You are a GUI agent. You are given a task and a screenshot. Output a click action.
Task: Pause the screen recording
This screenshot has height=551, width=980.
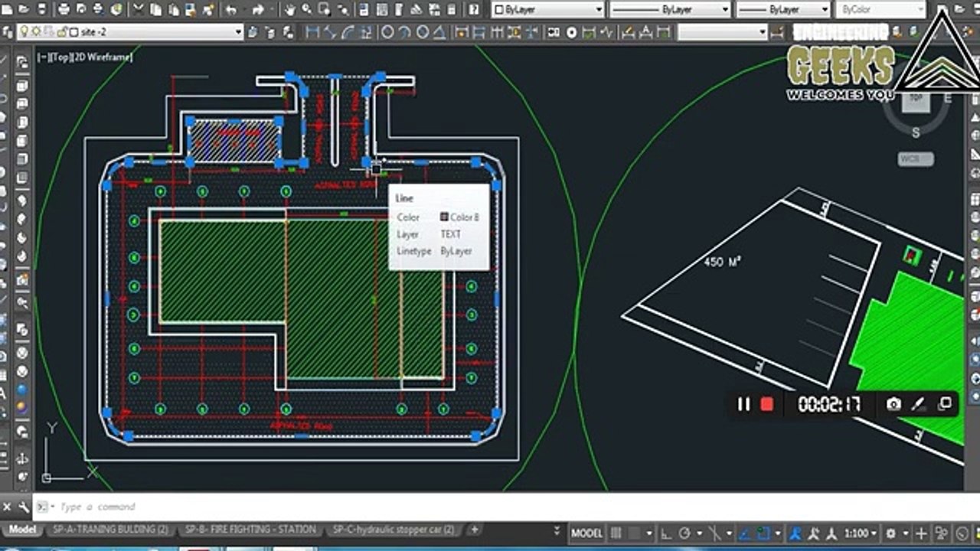[x=743, y=404]
